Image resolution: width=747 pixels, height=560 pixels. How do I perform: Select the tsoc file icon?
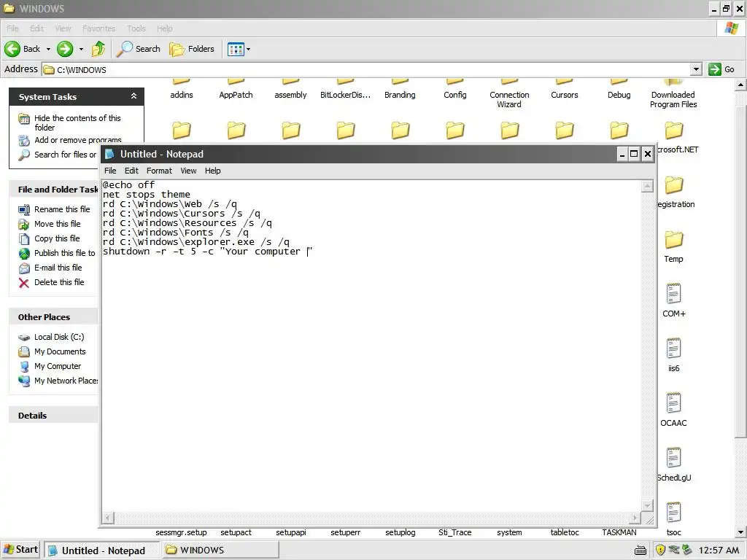point(673,513)
